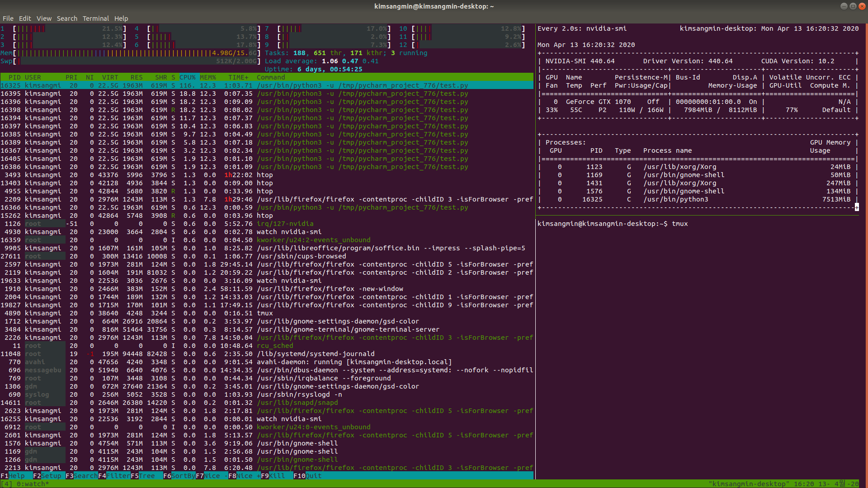Click F3 Search in htop footer
Screen dimensions: 868x488
82,476
